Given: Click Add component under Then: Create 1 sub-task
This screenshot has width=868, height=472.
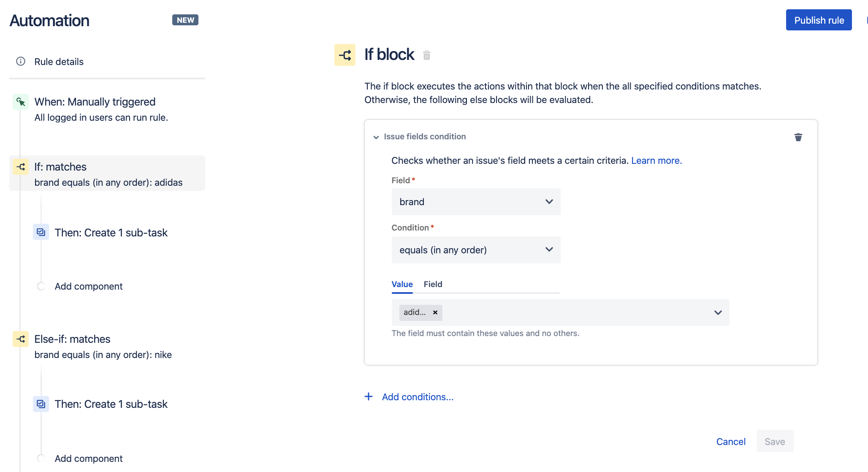Looking at the screenshot, I should click(x=88, y=286).
